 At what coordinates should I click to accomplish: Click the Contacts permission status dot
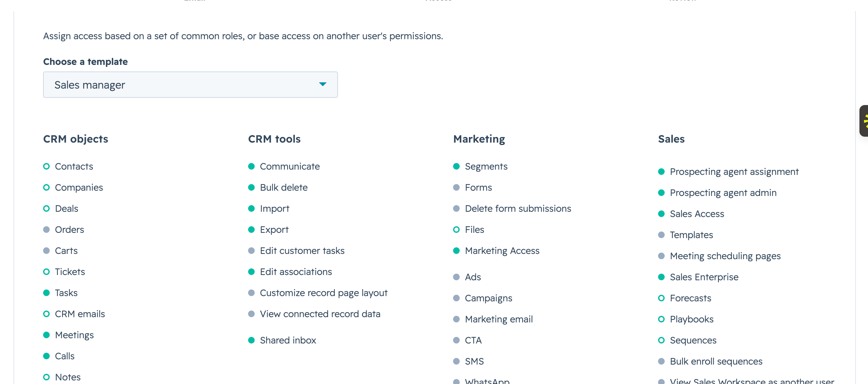(46, 166)
